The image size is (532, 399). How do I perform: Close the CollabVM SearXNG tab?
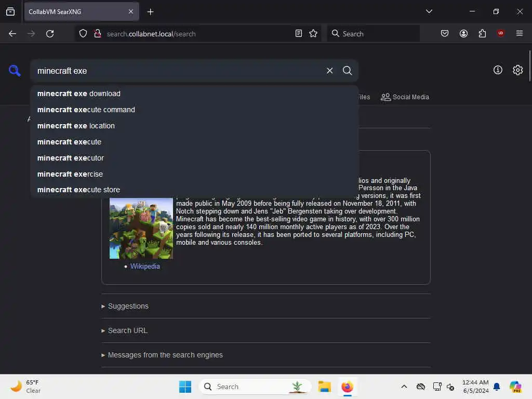click(x=131, y=11)
